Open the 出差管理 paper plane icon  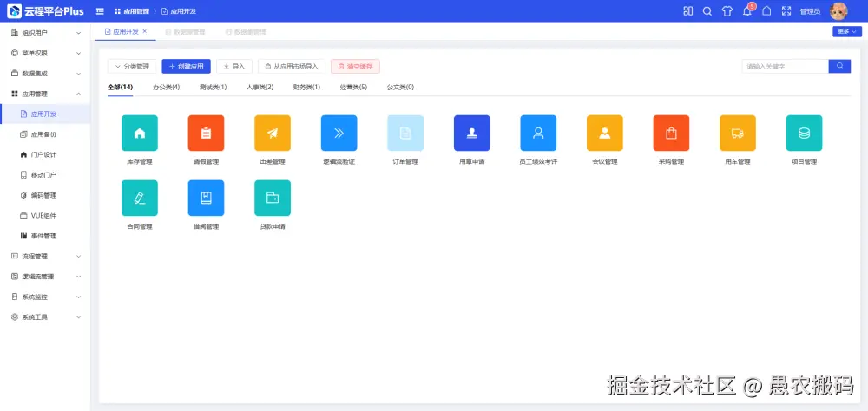click(x=273, y=133)
